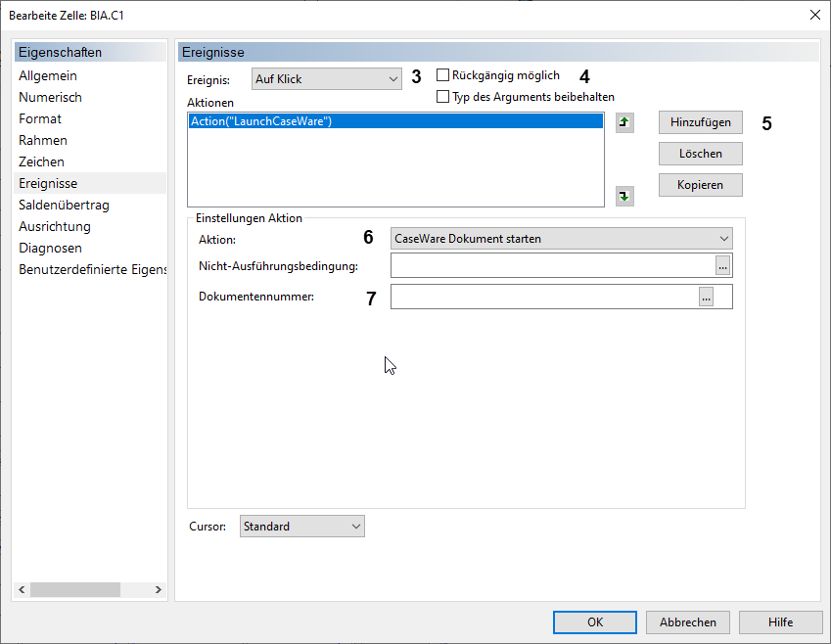Close the Bearbeite Zelle dialog
This screenshot has width=831, height=644.
pyautogui.click(x=815, y=15)
